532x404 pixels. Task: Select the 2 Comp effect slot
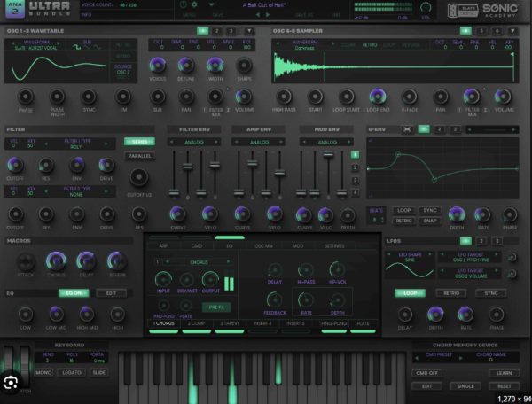tap(197, 324)
